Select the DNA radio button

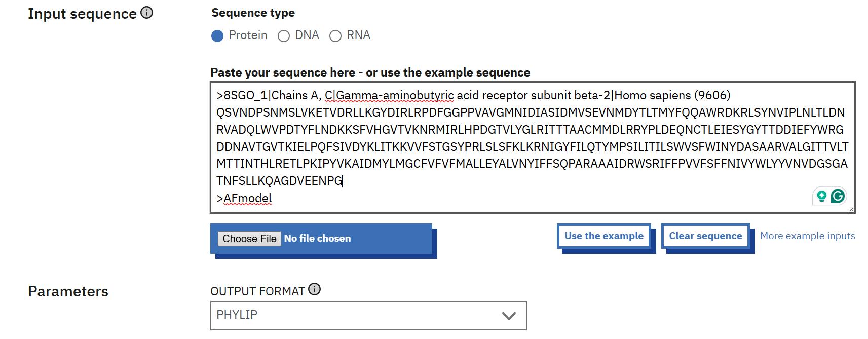click(x=284, y=36)
